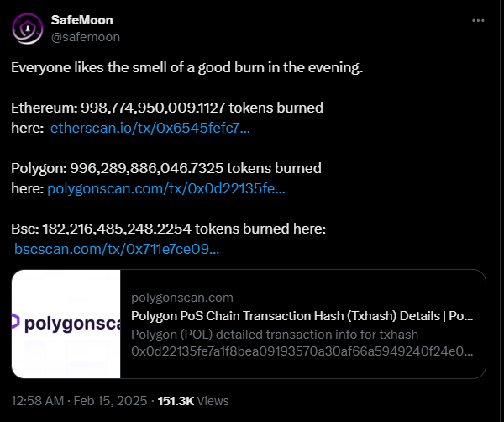Image resolution: width=504 pixels, height=422 pixels.
Task: Open the SafeMoon profile avatar
Action: pos(28,29)
